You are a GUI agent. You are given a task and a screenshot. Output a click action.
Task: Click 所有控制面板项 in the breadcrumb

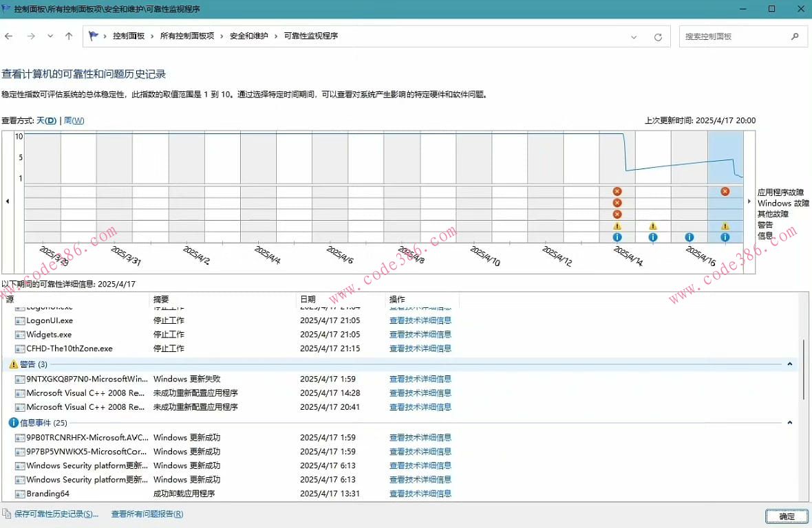tap(187, 36)
